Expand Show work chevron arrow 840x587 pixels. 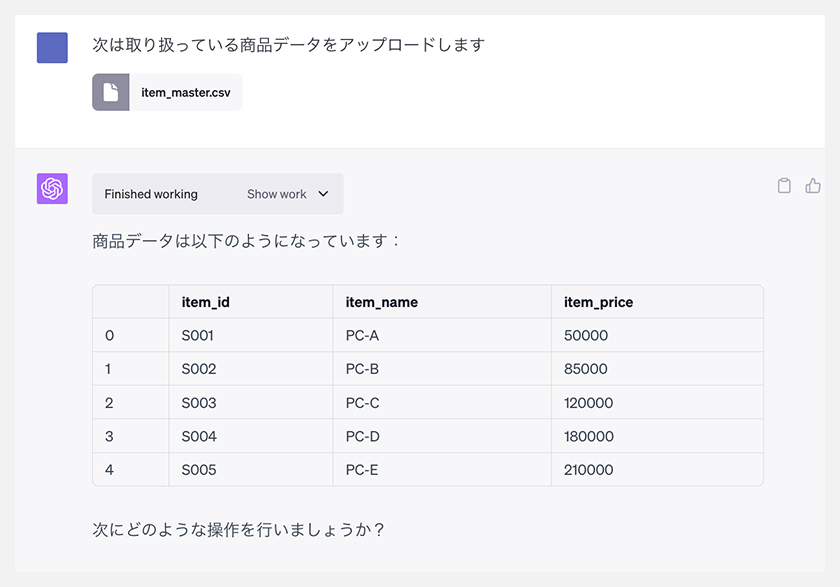pos(323,194)
